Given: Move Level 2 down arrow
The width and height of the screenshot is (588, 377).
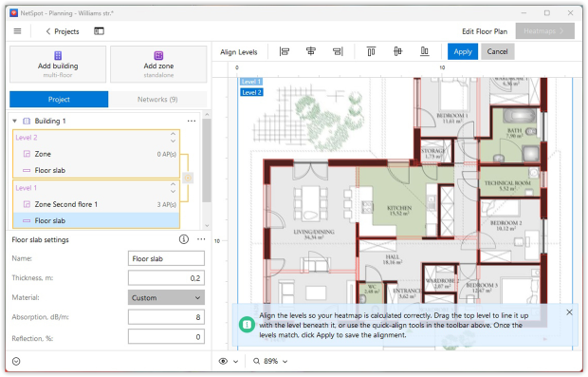Looking at the screenshot, I should 173,141.
